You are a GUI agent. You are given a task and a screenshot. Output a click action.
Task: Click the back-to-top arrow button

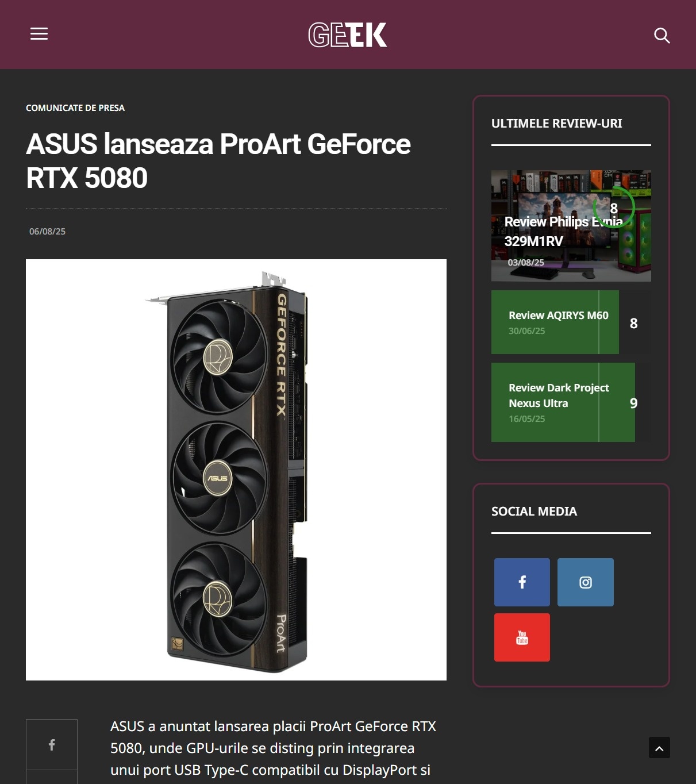[660, 748]
